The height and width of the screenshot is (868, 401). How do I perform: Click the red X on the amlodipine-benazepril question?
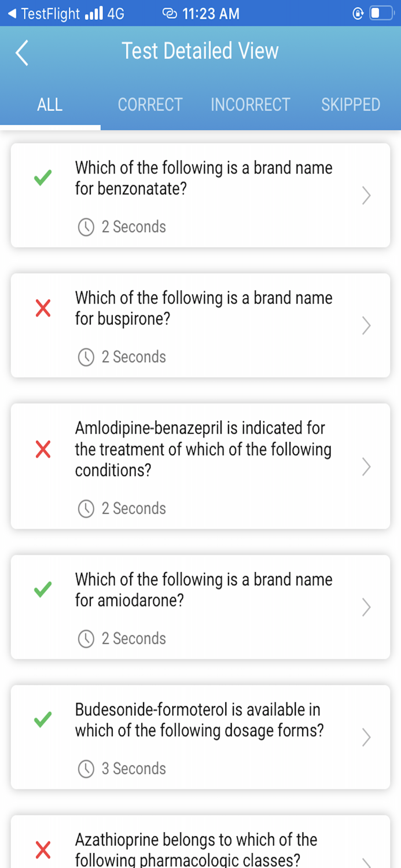point(42,449)
